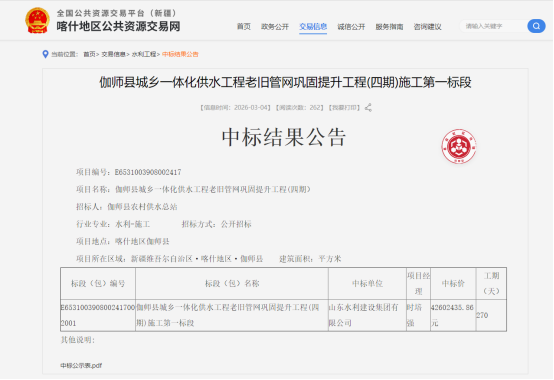This screenshot has width=554, height=380.
Task: Select the 项目地点 喀什地区伽师县 text
Action: (x=123, y=242)
